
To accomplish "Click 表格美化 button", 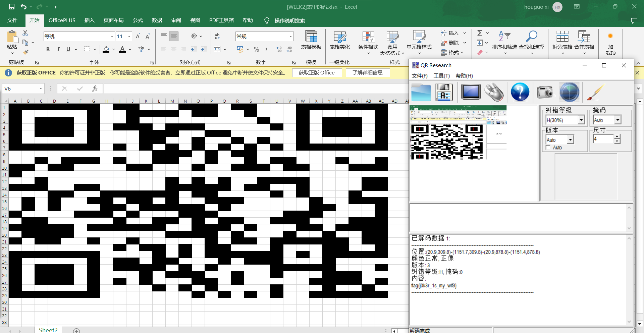I will tap(339, 41).
